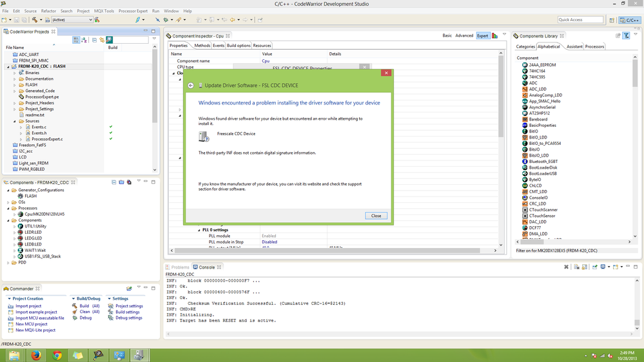Image resolution: width=644 pixels, height=362 pixels.
Task: Open the MQX Tools menu
Action: [104, 11]
